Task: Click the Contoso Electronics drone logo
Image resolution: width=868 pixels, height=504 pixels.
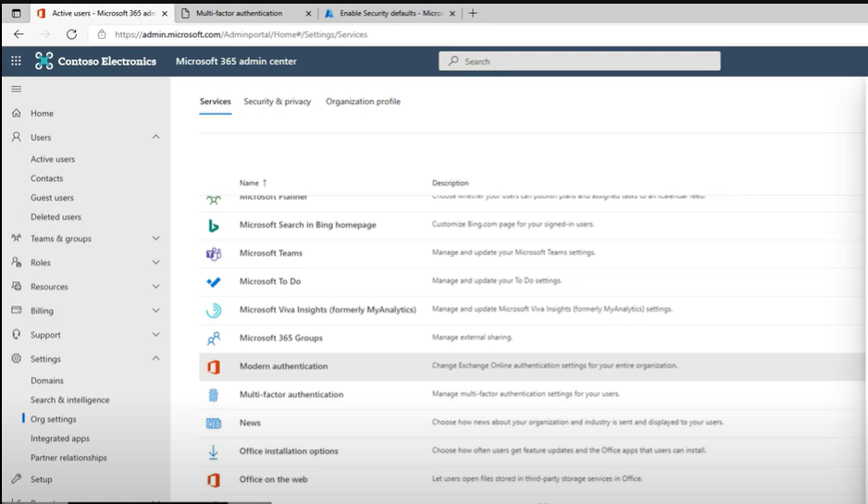Action: pos(44,61)
